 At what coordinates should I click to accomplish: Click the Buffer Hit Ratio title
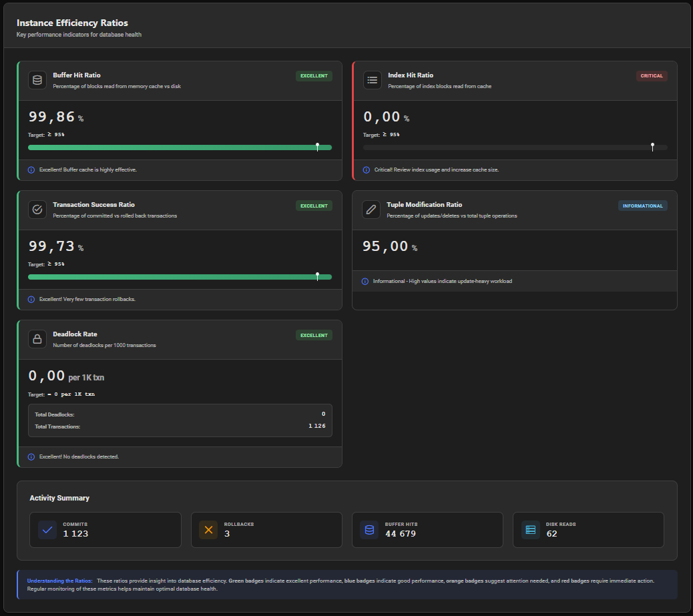(x=77, y=75)
